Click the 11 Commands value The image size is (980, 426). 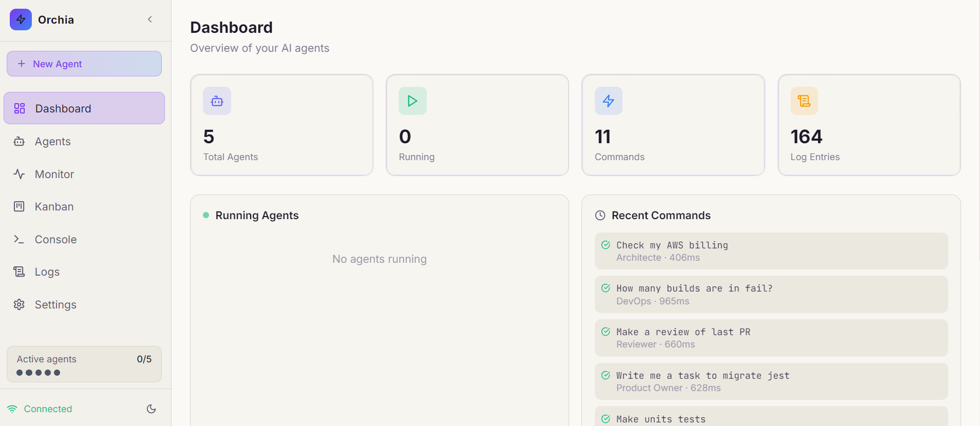[x=602, y=137]
